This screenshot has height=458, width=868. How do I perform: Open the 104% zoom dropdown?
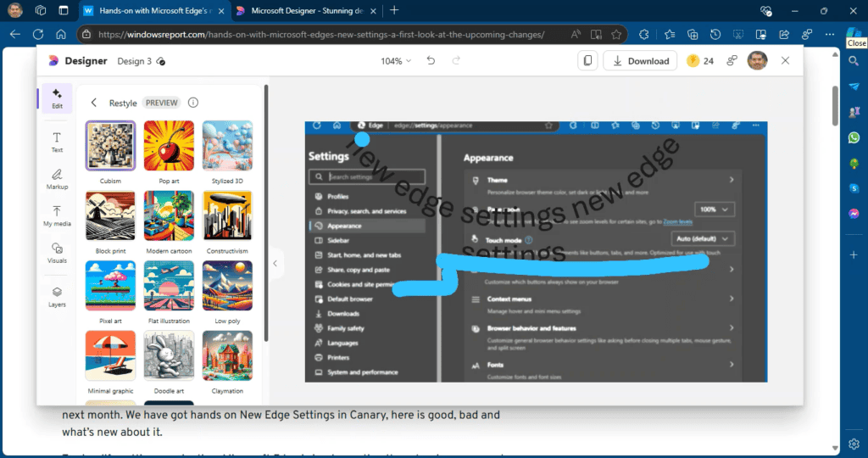(x=396, y=61)
